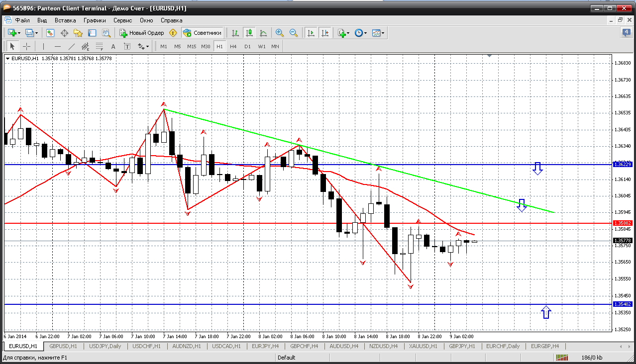
Task: Open the Terminal panel icon
Action: [92, 33]
